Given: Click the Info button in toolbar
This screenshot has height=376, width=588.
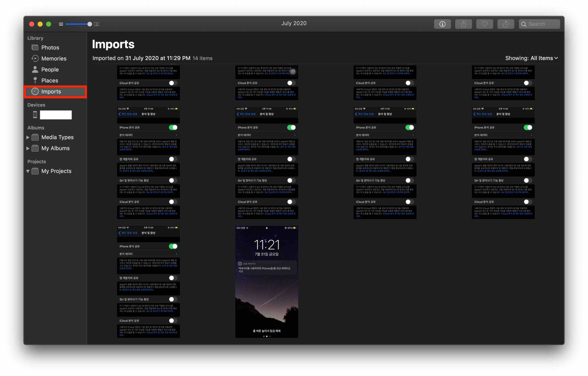Looking at the screenshot, I should (442, 24).
